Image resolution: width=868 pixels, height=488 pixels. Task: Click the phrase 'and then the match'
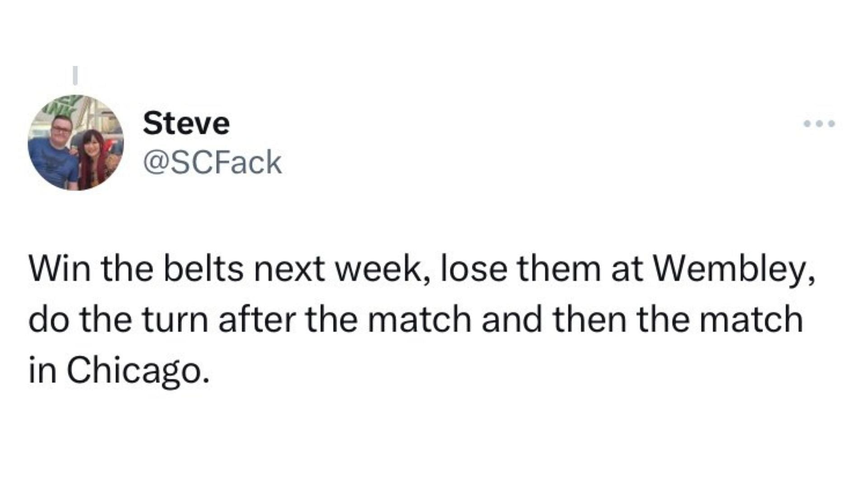pyautogui.click(x=642, y=319)
